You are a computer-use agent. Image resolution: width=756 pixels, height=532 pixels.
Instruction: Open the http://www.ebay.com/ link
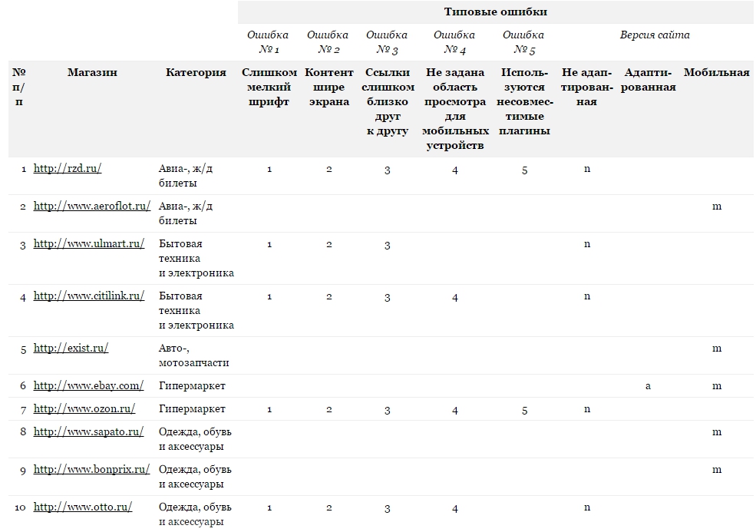coord(87,385)
